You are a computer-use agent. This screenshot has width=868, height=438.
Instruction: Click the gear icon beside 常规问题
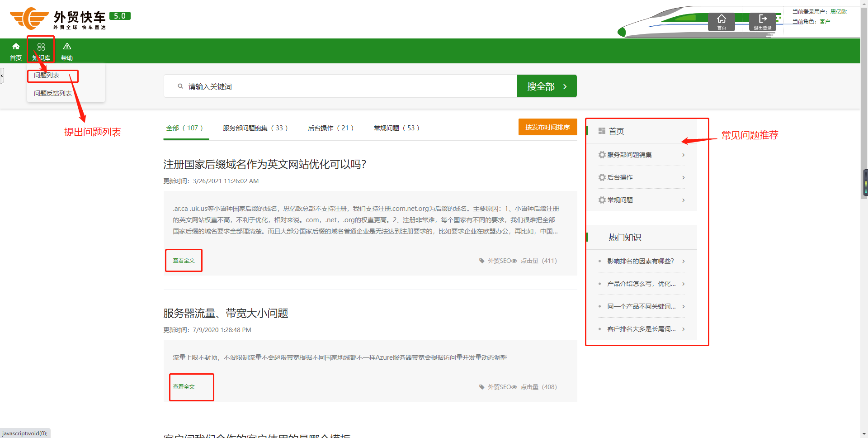coord(602,200)
